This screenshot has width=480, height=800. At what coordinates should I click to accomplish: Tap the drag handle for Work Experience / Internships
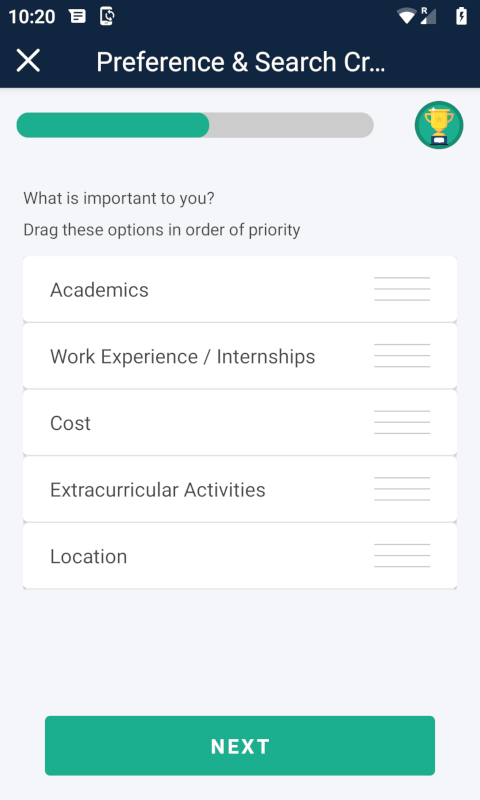402,356
